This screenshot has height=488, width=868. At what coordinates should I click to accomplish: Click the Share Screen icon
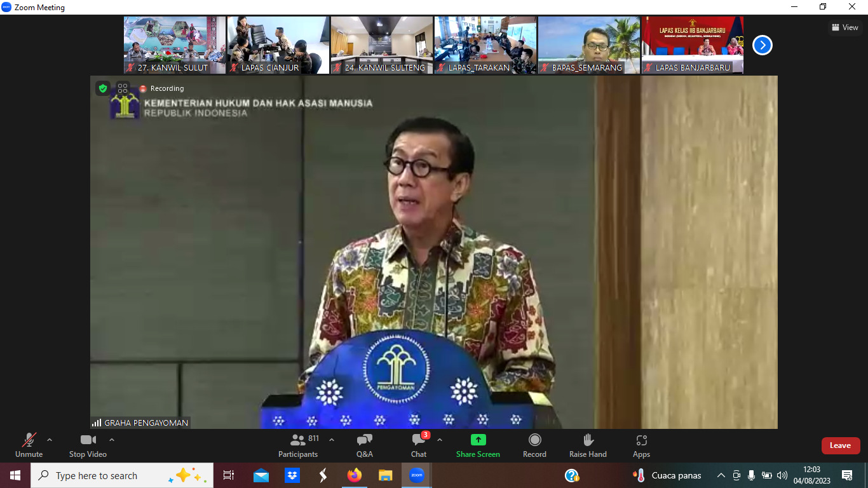[478, 440]
